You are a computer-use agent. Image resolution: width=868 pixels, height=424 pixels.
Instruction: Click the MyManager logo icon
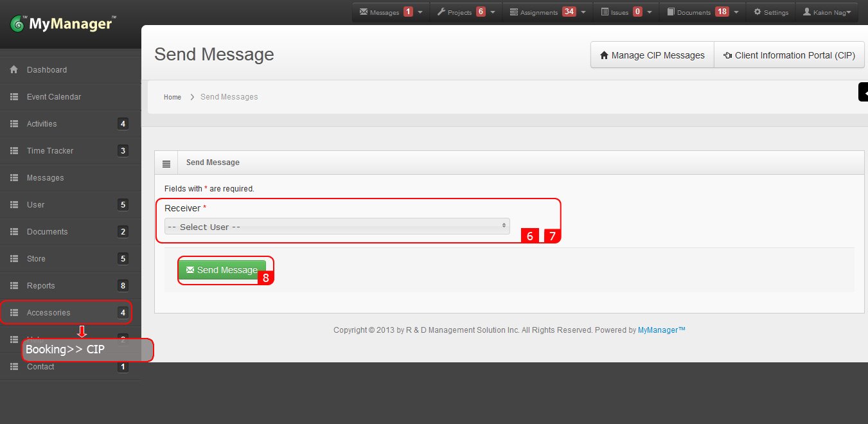[18, 24]
